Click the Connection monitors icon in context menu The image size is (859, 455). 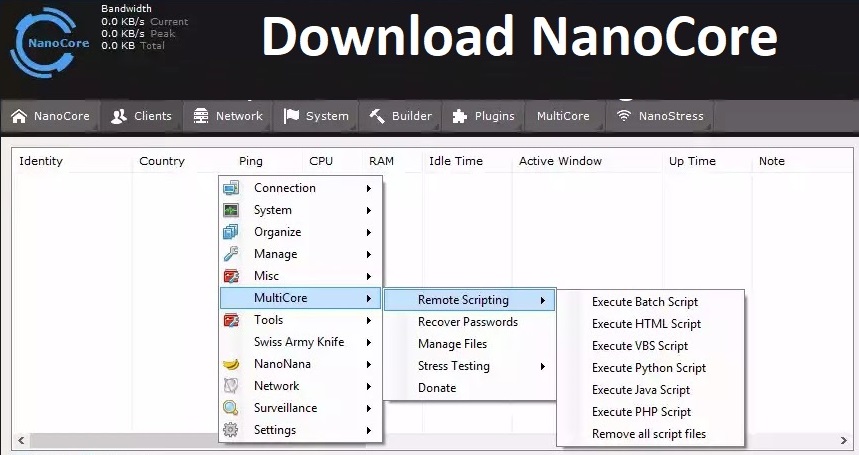point(231,188)
